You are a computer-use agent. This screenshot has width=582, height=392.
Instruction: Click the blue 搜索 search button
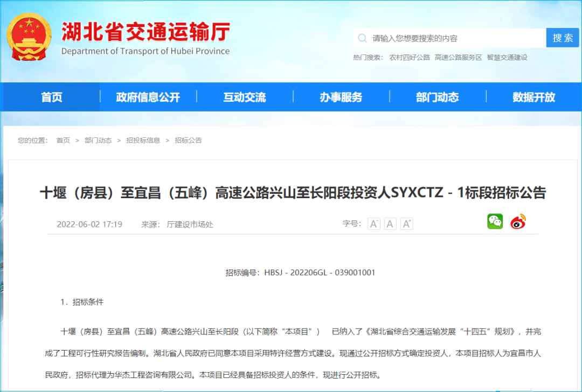pos(563,38)
